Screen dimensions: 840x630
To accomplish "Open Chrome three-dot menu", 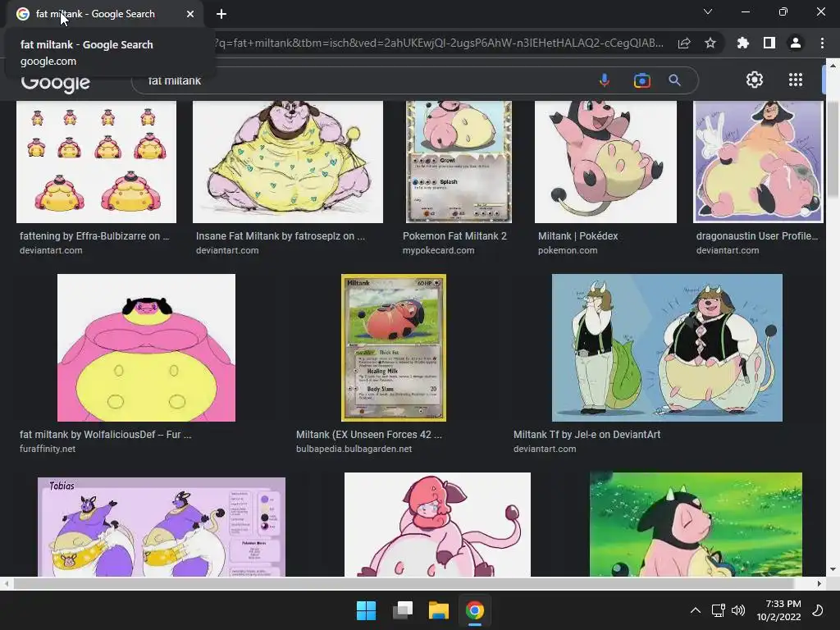I will (x=822, y=43).
